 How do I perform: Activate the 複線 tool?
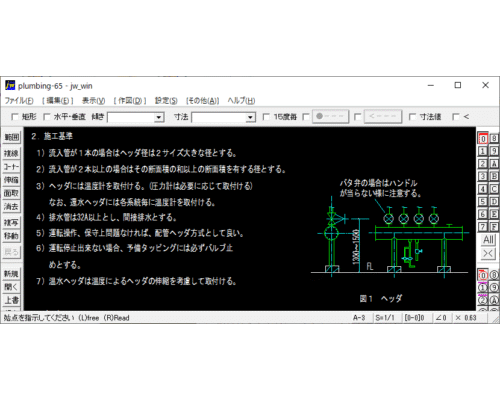(x=11, y=154)
